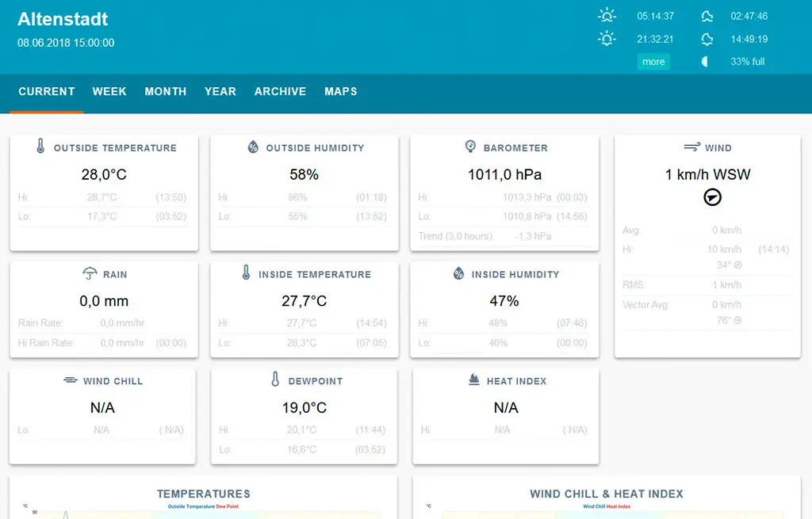Click the gauge icon in Barometer card
812x519 pixels.
click(470, 147)
